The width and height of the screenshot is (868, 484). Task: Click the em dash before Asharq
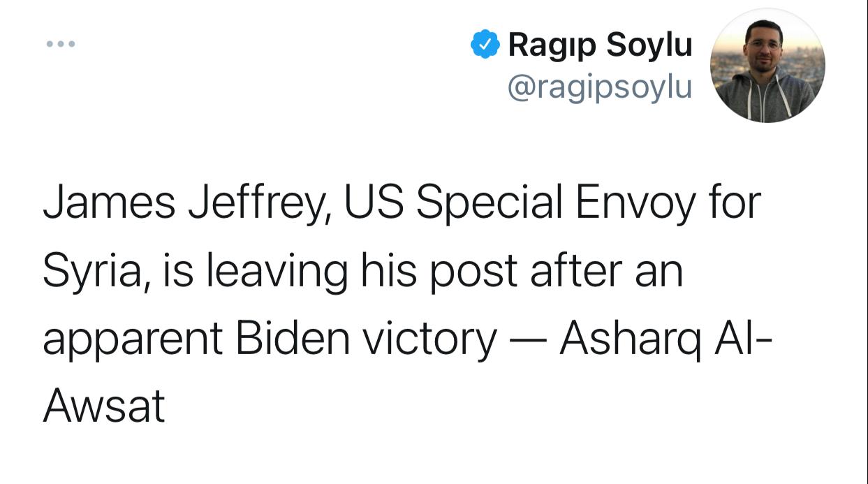pos(529,339)
